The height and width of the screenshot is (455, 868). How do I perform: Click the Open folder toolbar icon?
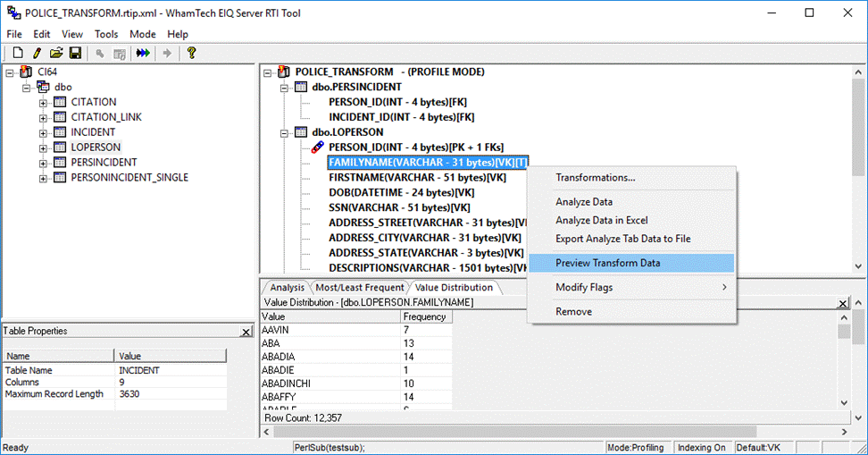click(56, 54)
